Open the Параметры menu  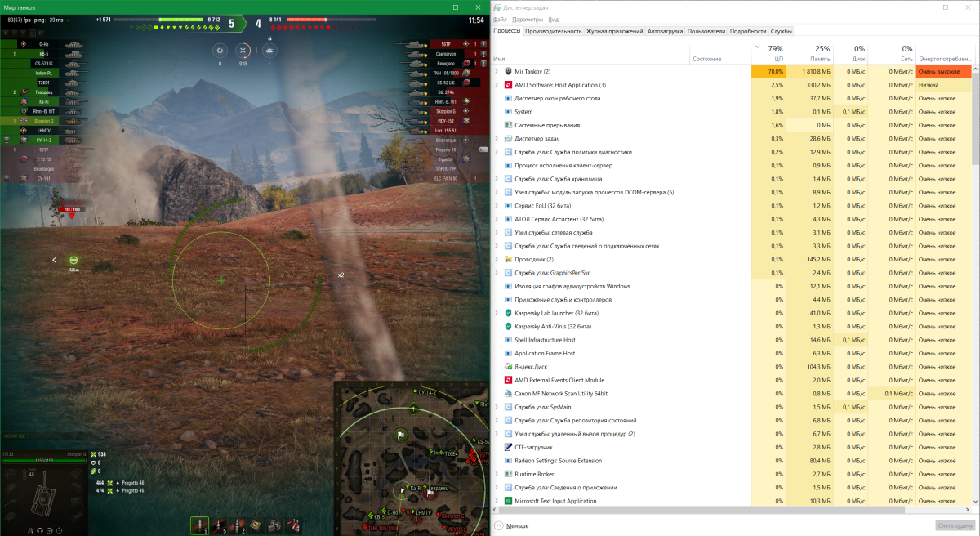(528, 19)
